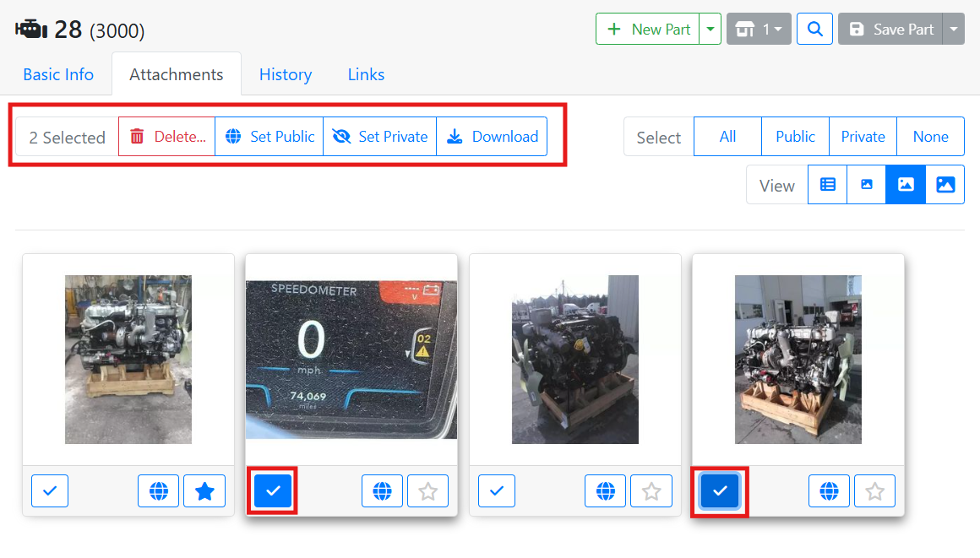980x558 pixels.
Task: Switch to large thumbnail view icon
Action: pos(945,185)
